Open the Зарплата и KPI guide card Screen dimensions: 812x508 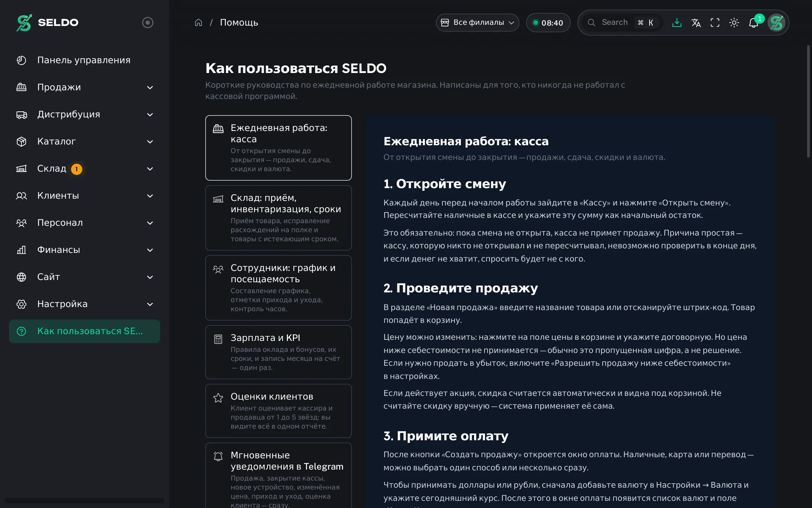pos(278,352)
